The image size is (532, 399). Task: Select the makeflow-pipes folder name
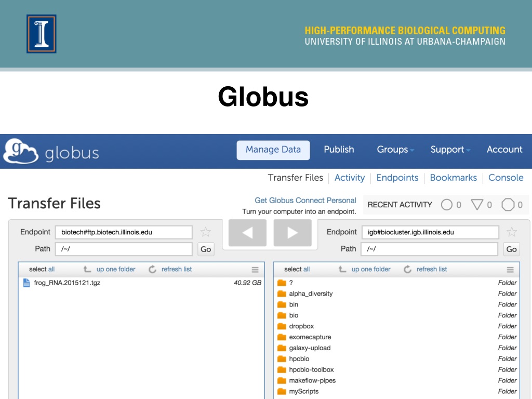312,381
